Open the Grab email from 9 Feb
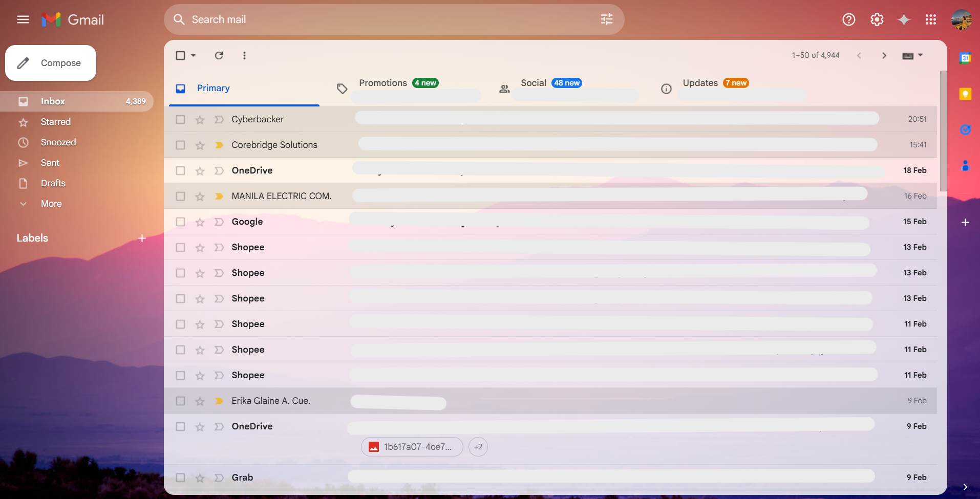 [x=550, y=478]
